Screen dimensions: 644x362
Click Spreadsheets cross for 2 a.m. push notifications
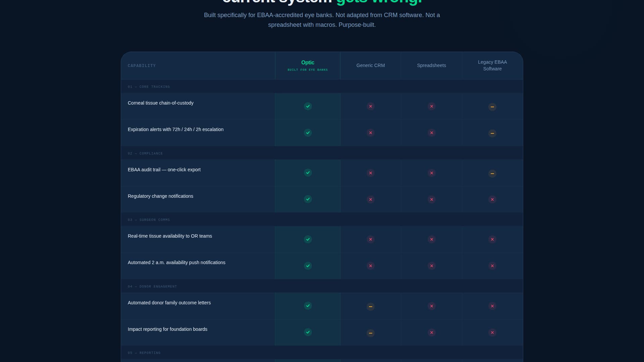tap(431, 266)
